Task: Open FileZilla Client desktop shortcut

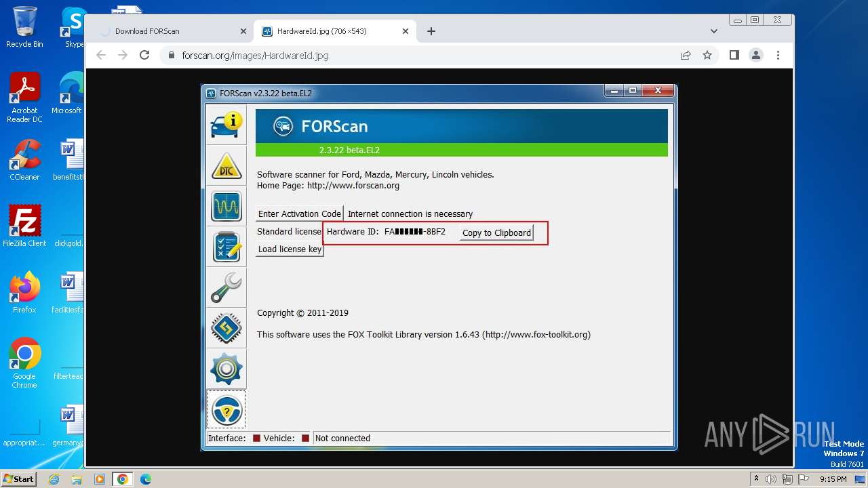Action: pos(24,226)
